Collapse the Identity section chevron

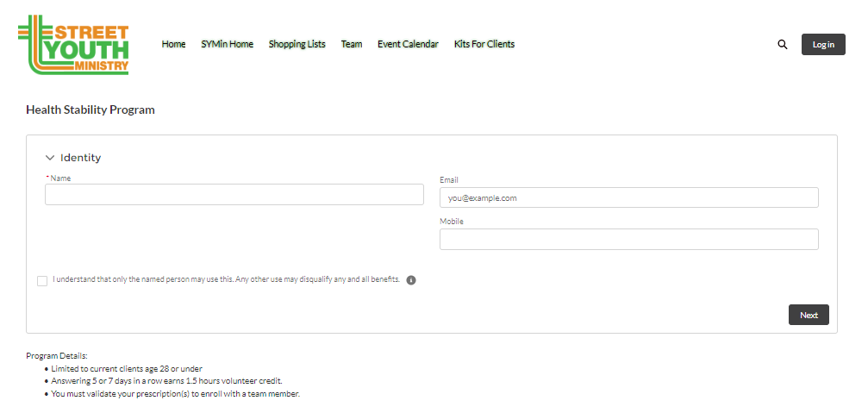click(50, 158)
